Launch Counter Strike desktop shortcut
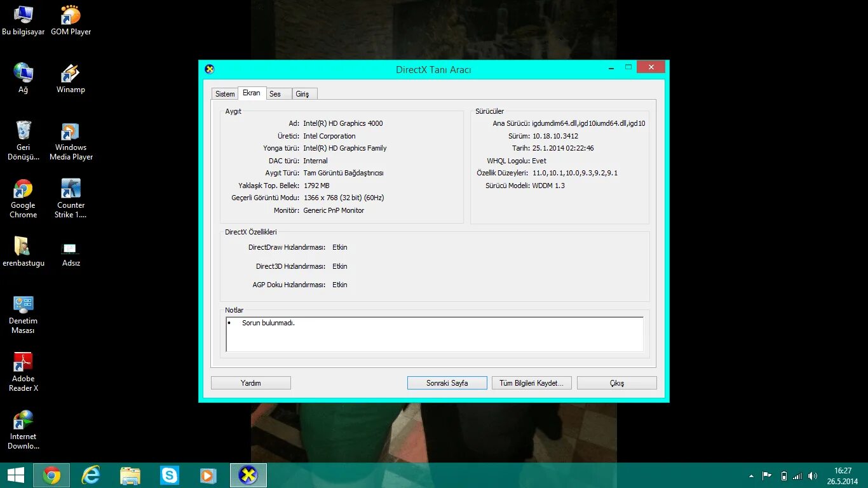868x488 pixels. point(71,198)
